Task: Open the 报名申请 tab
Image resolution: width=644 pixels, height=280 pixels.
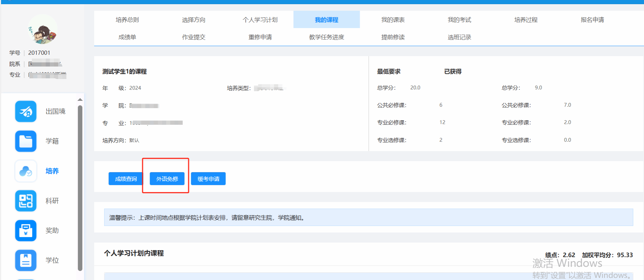Action: (x=592, y=20)
